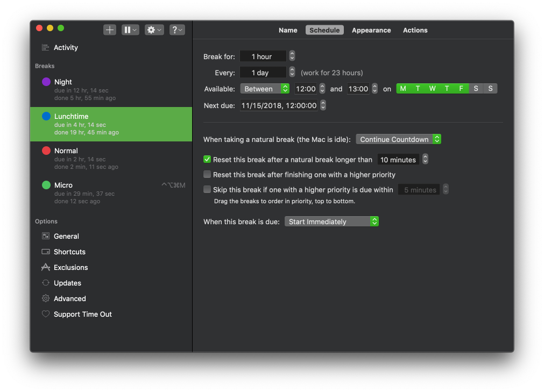Click the 10 minutes stepper arrows
Screen dimensions: 544x392
(425, 159)
